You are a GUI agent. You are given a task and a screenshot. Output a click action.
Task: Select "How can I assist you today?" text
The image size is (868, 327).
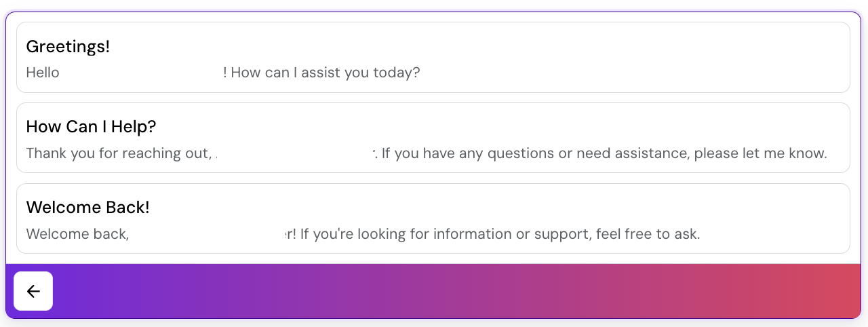coord(325,72)
